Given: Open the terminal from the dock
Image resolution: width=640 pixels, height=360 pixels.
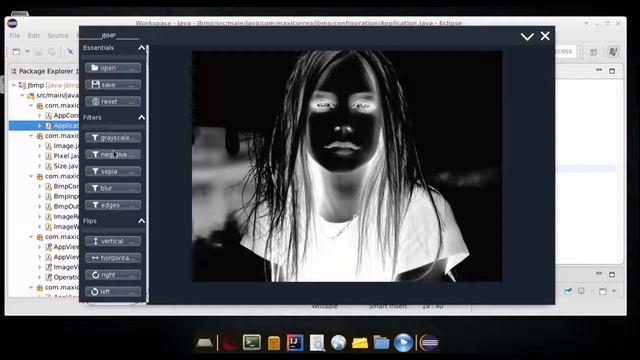Looking at the screenshot, I should tap(251, 342).
